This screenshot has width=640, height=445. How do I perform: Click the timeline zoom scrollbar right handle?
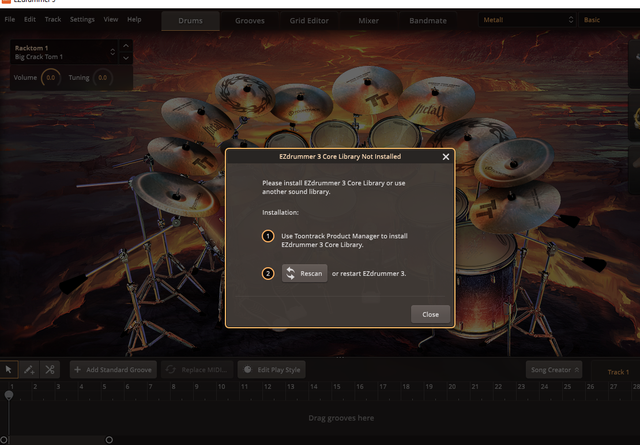pyautogui.click(x=109, y=440)
